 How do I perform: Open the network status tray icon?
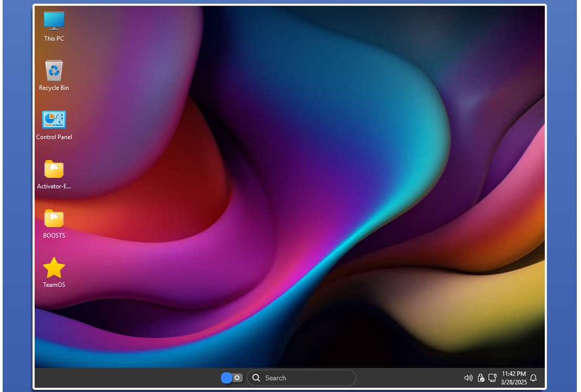click(x=492, y=378)
